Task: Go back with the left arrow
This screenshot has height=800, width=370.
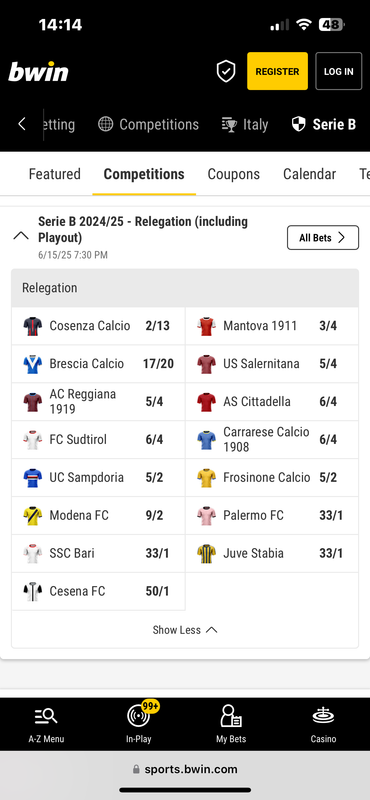Action: tap(21, 124)
